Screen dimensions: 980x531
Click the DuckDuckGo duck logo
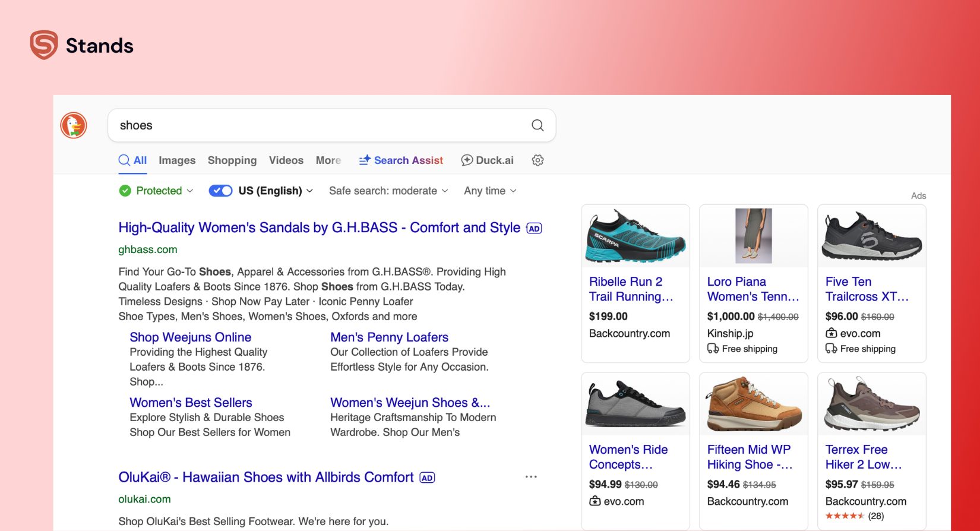[x=74, y=125]
